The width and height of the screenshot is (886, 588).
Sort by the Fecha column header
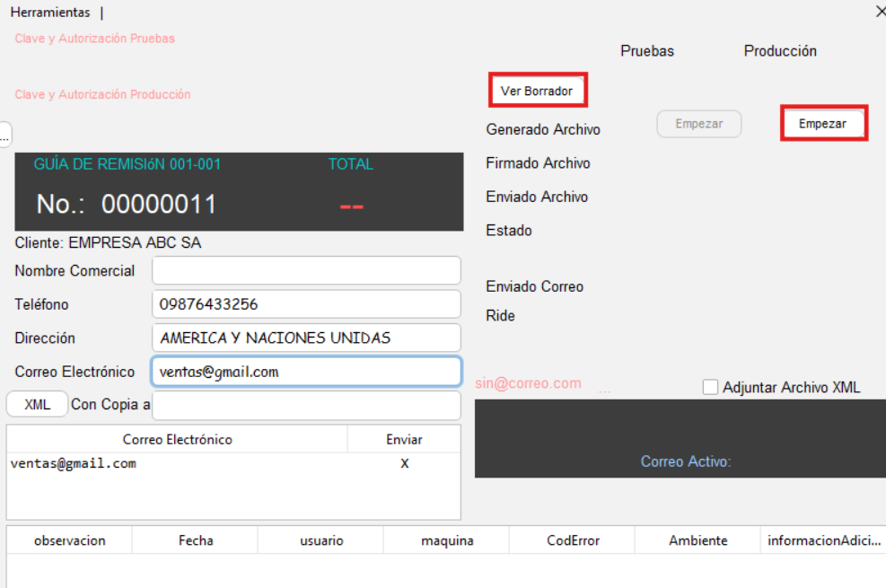[x=195, y=540]
